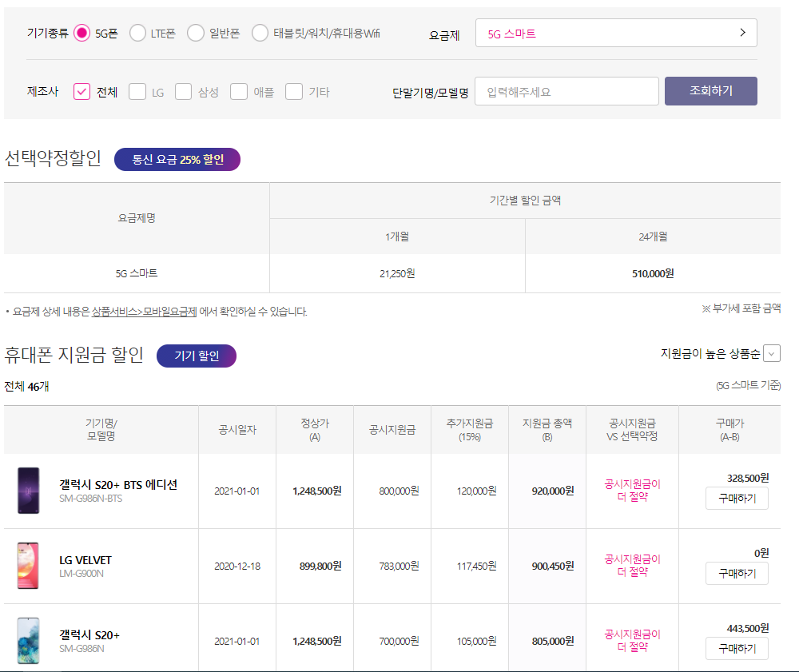Choose the 일반폰 radio option
Image resolution: width=799 pixels, height=672 pixels.
tap(196, 33)
